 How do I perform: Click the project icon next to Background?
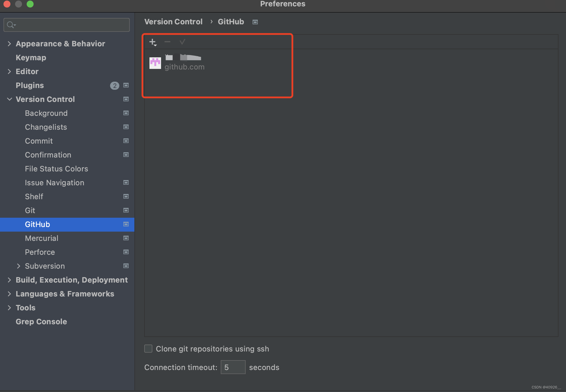[x=126, y=113]
